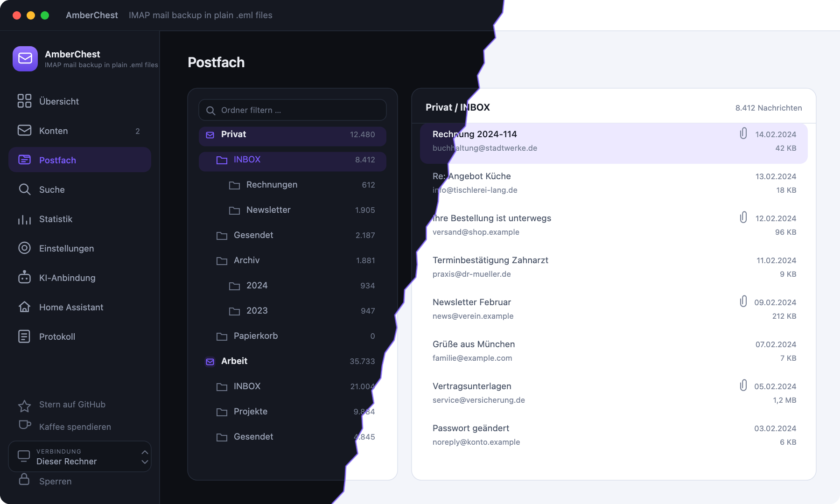Click the paperclip on Vertragsunterlagen
840x504 pixels.
point(743,385)
